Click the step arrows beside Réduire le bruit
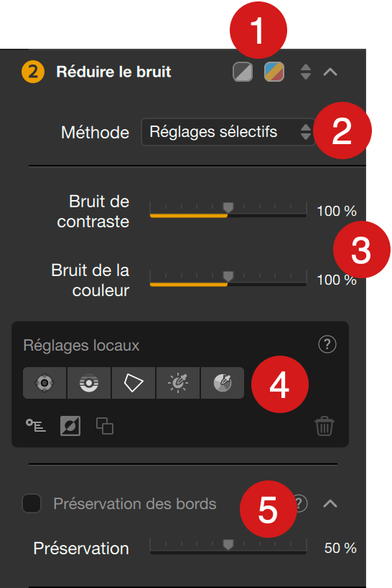Screen dimensions: 392x588 pos(306,72)
